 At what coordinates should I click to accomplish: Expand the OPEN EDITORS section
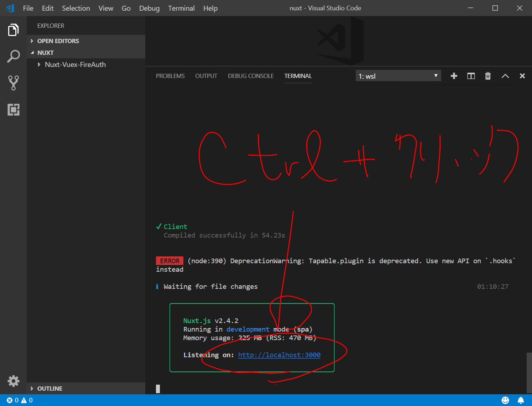[x=58, y=41]
